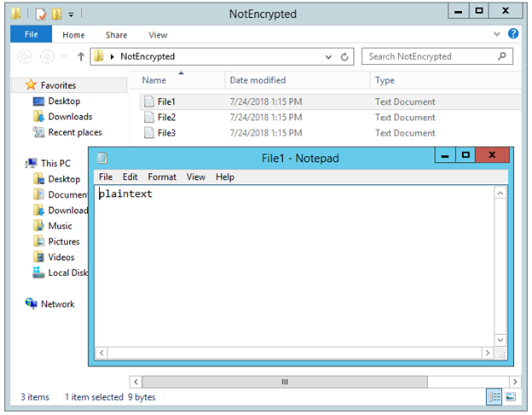Expand the ribbon with the chevron arrow
The width and height of the screenshot is (532, 415).
pos(497,34)
